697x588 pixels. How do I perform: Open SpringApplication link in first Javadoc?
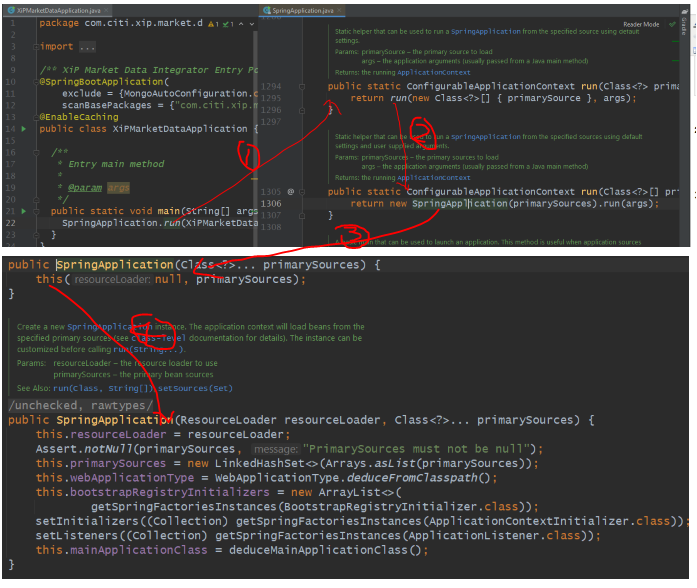485,32
